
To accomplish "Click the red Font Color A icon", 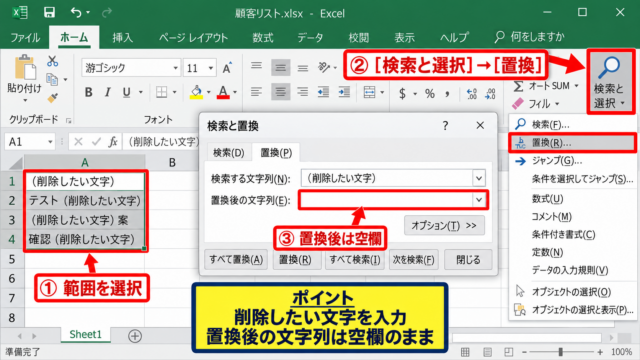I will pyautogui.click(x=223, y=93).
